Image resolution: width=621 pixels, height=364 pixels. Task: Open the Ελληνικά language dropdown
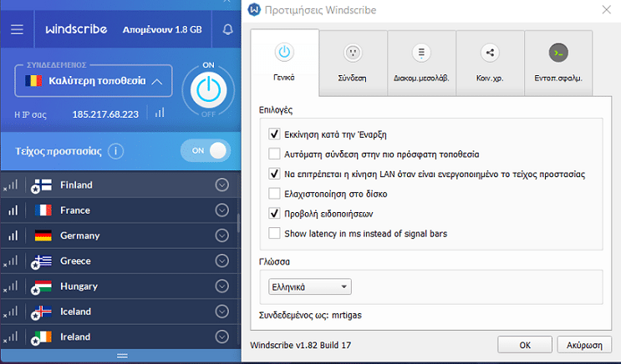(310, 287)
